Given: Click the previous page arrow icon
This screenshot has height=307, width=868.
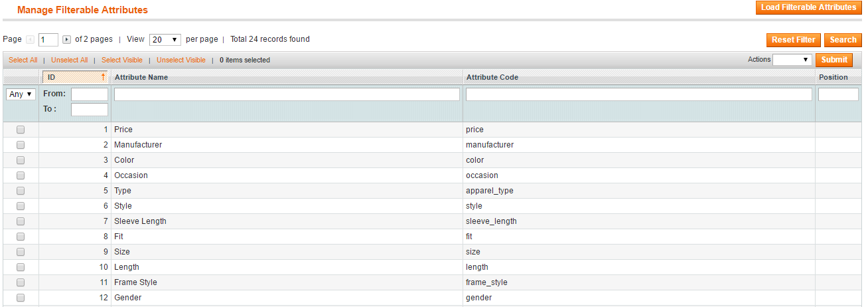Looking at the screenshot, I should click(30, 40).
